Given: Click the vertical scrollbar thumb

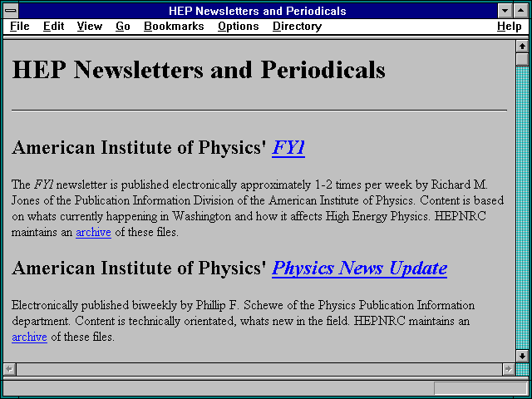Looking at the screenshot, I should click(522, 59).
